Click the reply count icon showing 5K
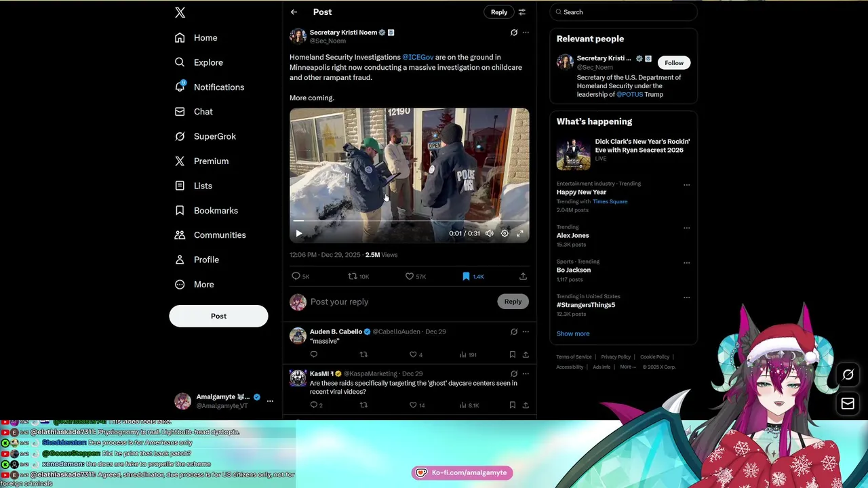 [x=300, y=277]
